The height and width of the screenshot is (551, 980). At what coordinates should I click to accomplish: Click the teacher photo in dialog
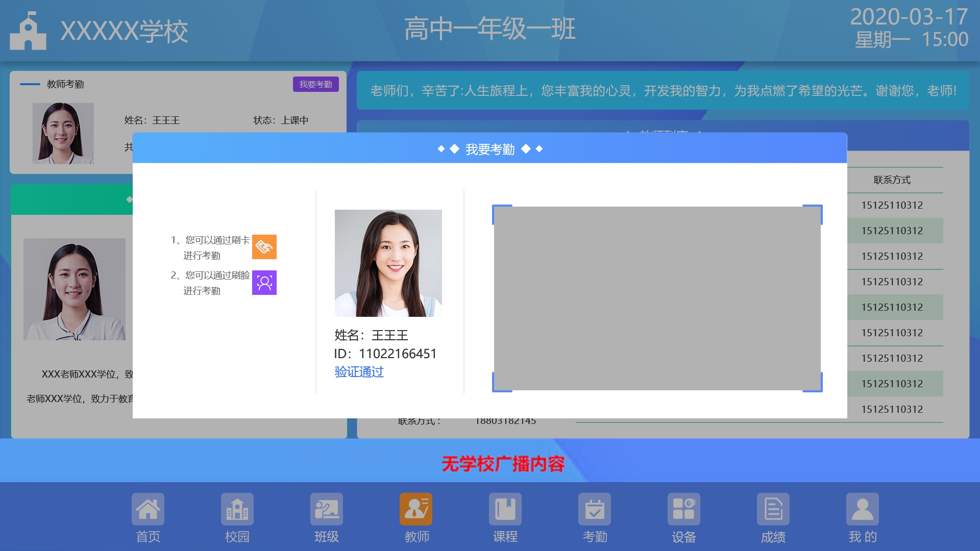388,263
